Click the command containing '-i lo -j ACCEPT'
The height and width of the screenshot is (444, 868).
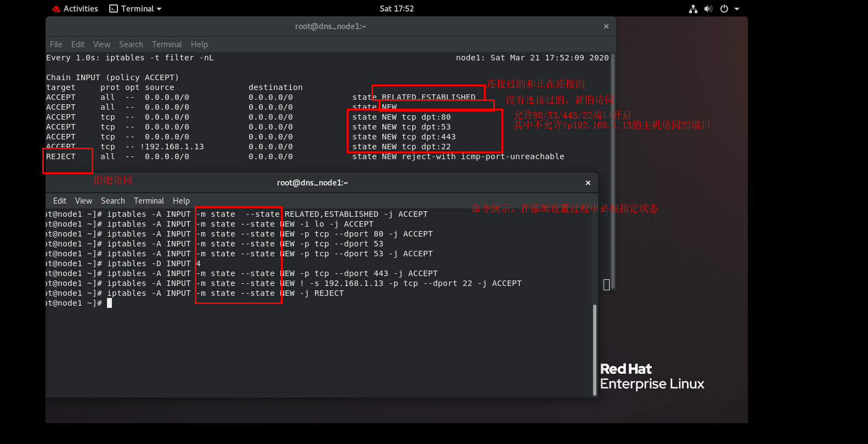coord(240,224)
